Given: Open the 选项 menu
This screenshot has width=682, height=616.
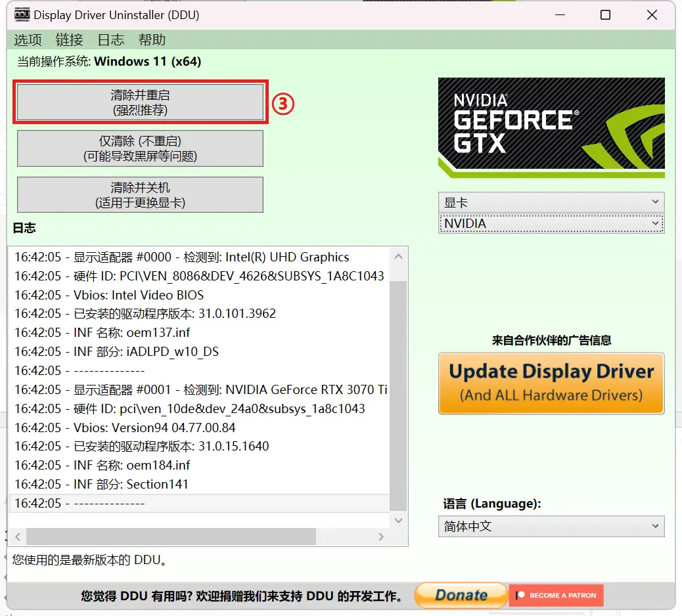Looking at the screenshot, I should (28, 40).
